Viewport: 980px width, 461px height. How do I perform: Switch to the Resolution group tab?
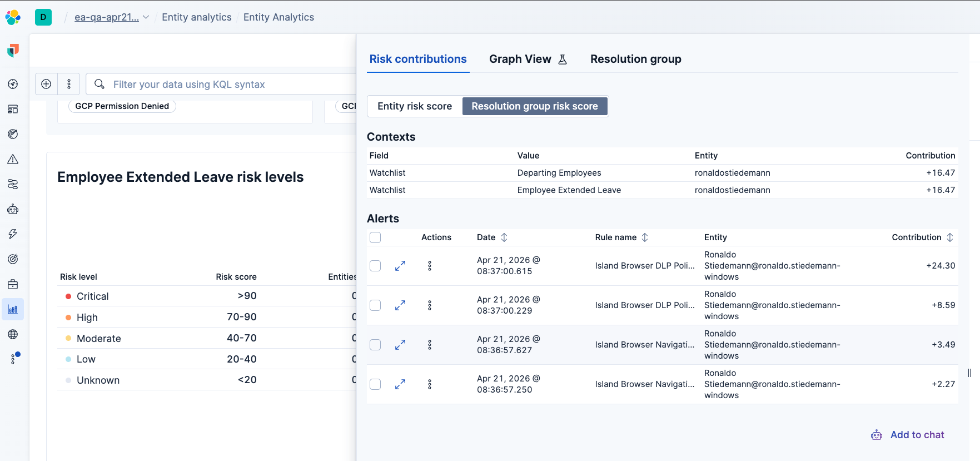pos(636,60)
